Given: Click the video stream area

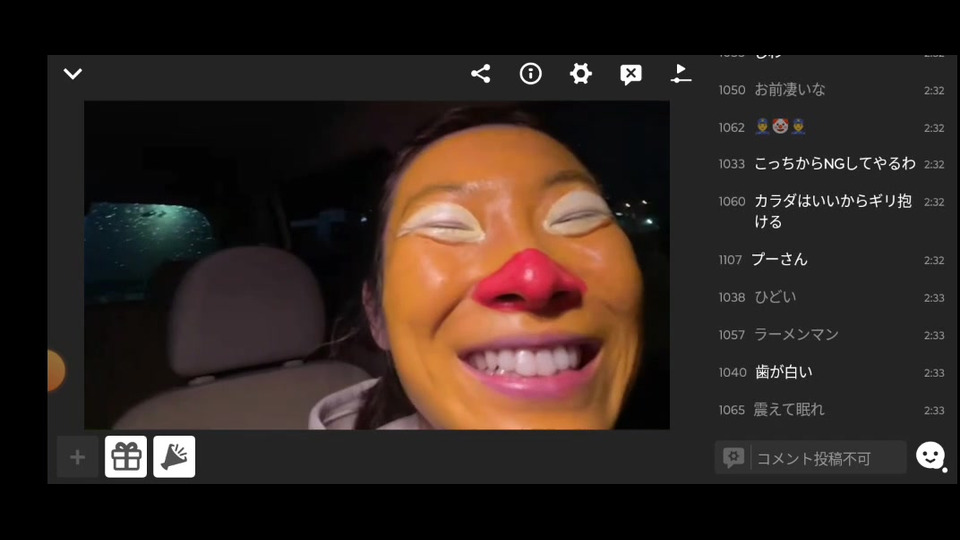Looking at the screenshot, I should tap(377, 264).
